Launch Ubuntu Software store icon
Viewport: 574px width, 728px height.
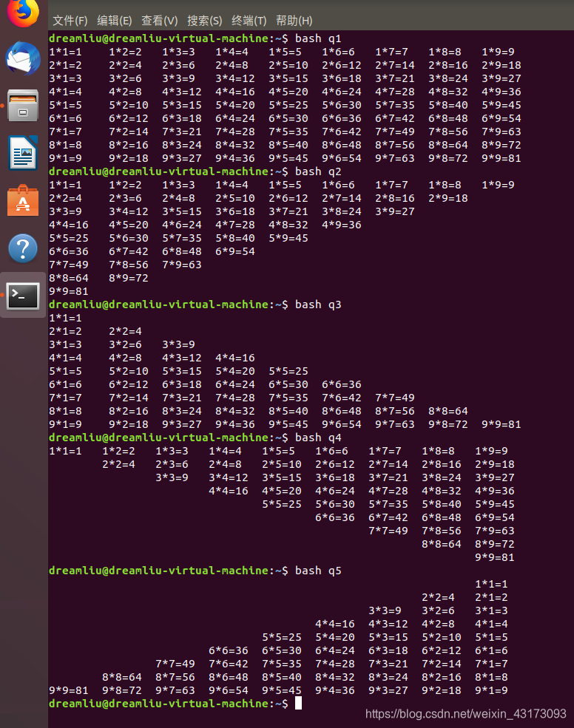(x=23, y=200)
